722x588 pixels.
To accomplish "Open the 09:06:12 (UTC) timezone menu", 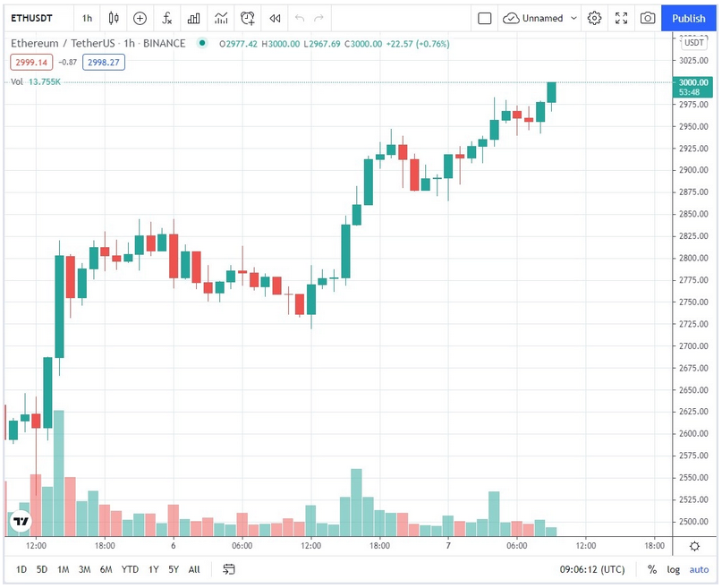I will tap(592, 569).
